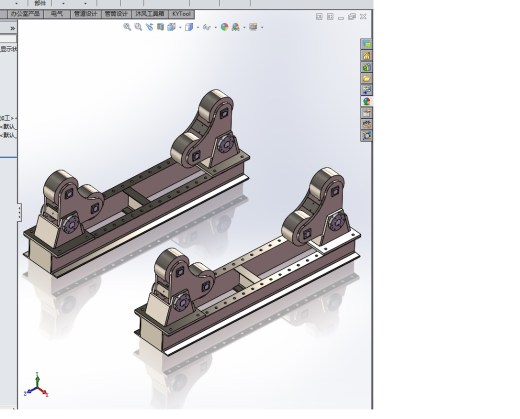Open the topmost task pane tab with green icon

[x=366, y=44]
